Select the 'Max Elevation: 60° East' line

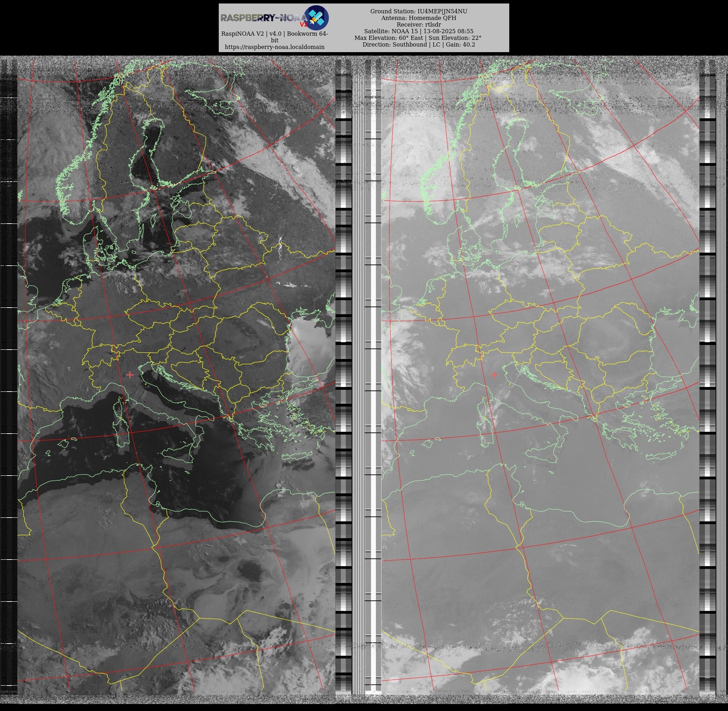pyautogui.click(x=418, y=38)
